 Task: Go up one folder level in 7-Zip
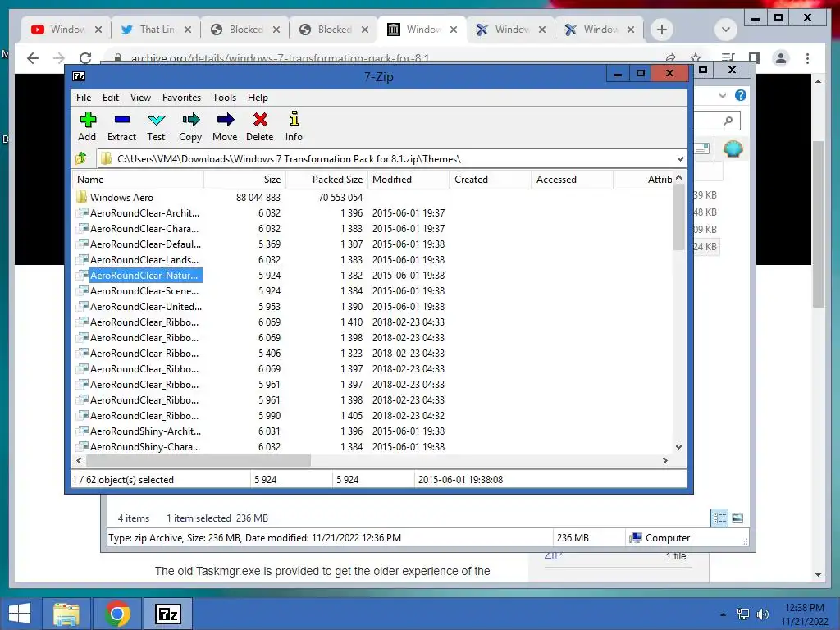[x=81, y=158]
